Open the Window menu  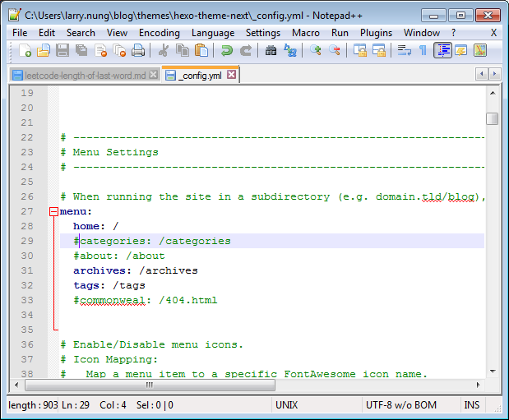421,33
